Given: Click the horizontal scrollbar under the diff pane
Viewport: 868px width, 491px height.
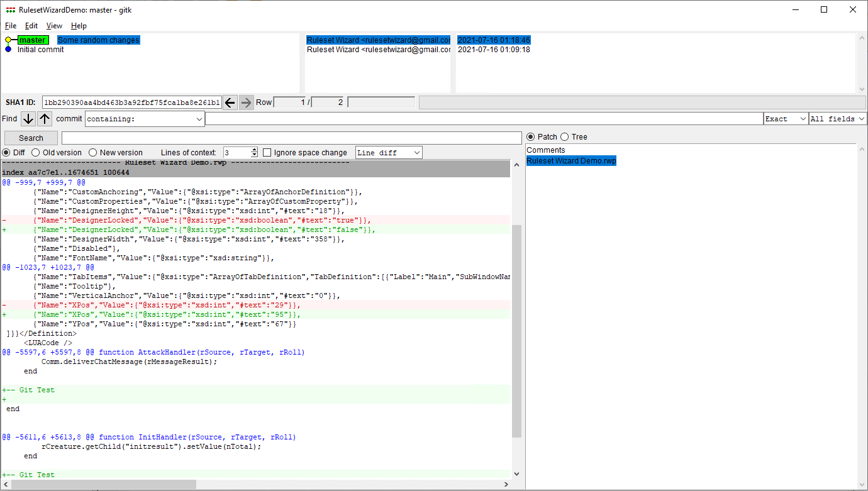Looking at the screenshot, I should (x=101, y=484).
